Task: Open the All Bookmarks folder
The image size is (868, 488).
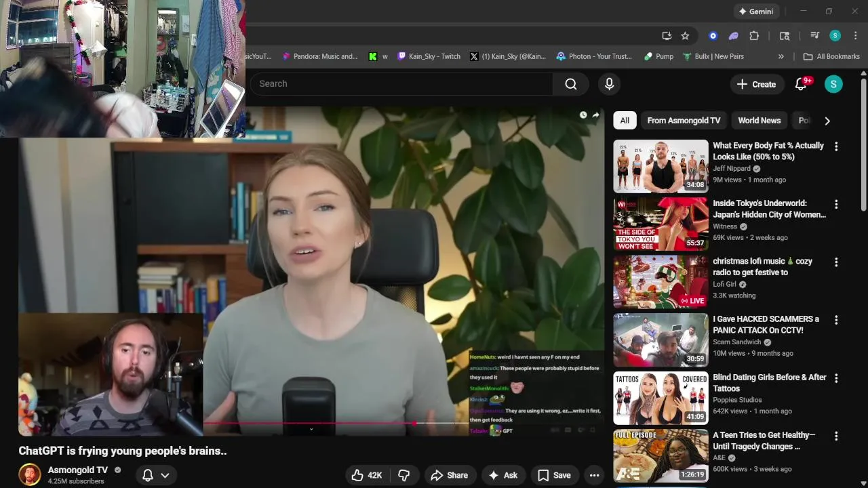Action: coord(831,56)
